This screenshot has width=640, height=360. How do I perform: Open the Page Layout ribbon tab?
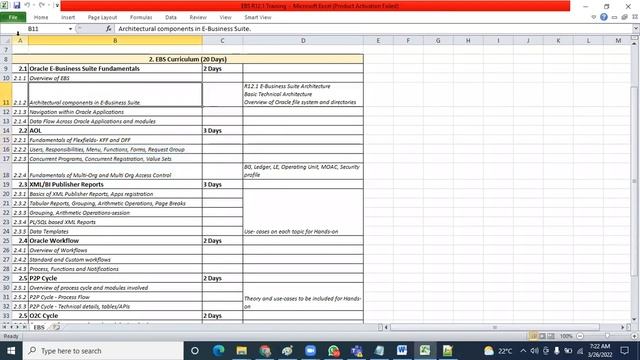point(102,17)
